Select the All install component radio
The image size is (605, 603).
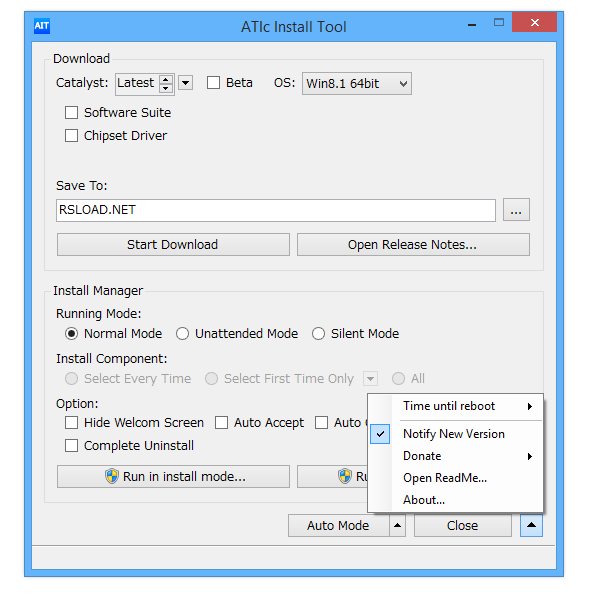399,378
